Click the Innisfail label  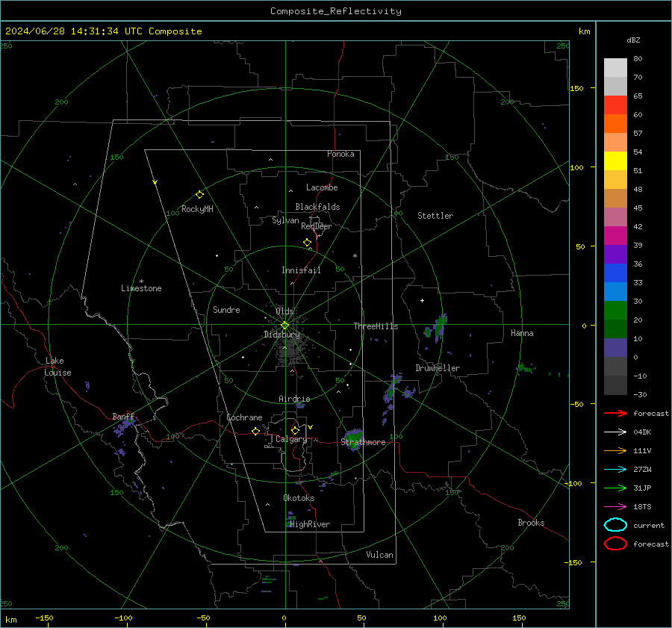tap(302, 270)
